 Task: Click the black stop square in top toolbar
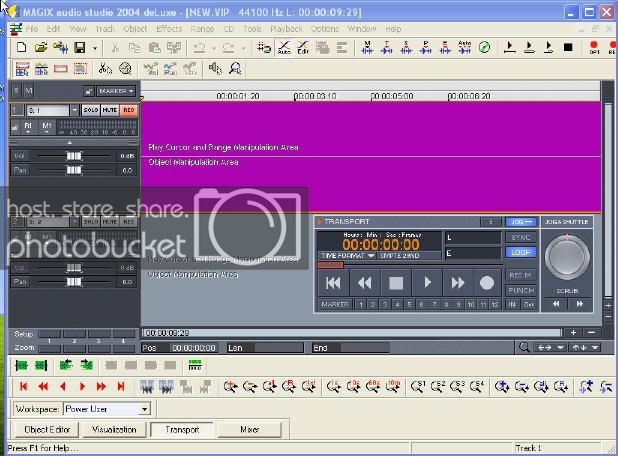coord(568,48)
